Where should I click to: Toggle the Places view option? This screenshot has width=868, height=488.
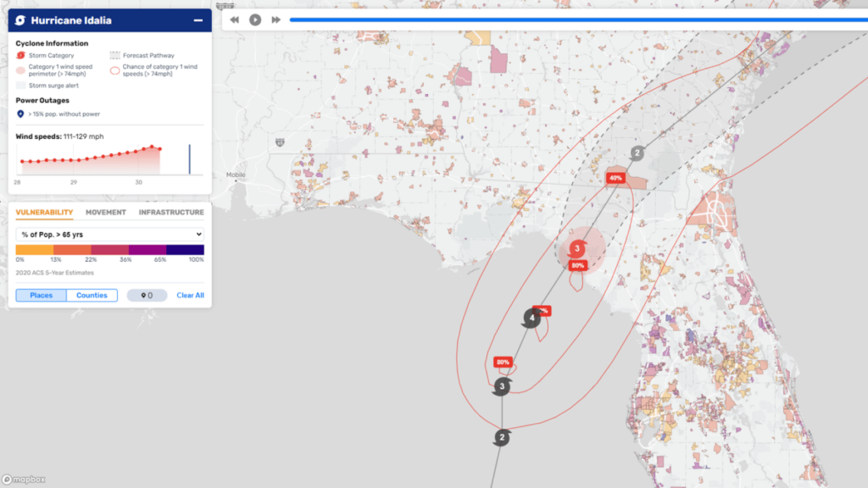41,296
